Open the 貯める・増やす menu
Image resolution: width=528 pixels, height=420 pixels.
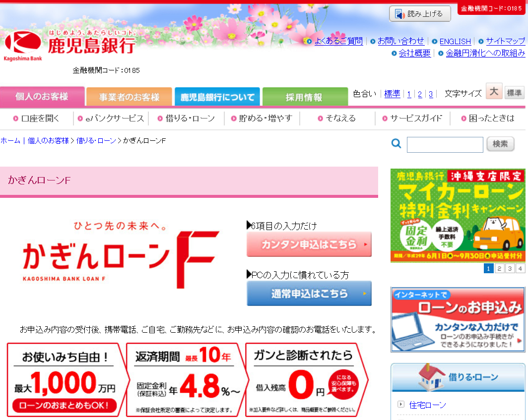[x=262, y=118]
